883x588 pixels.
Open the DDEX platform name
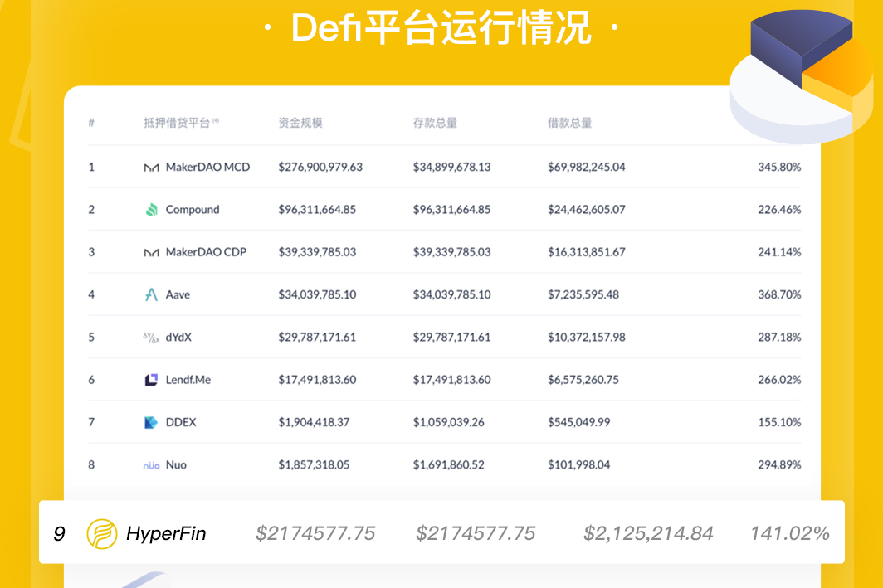tap(181, 422)
